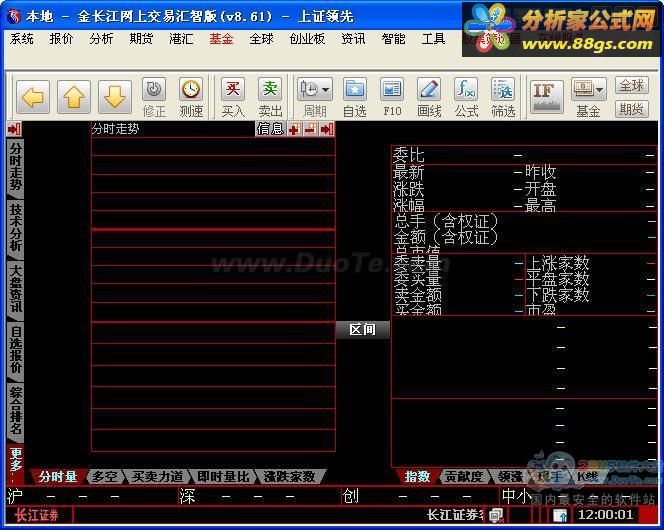Click the 委比 label in quote panel
The width and height of the screenshot is (664, 530).
pos(409,155)
